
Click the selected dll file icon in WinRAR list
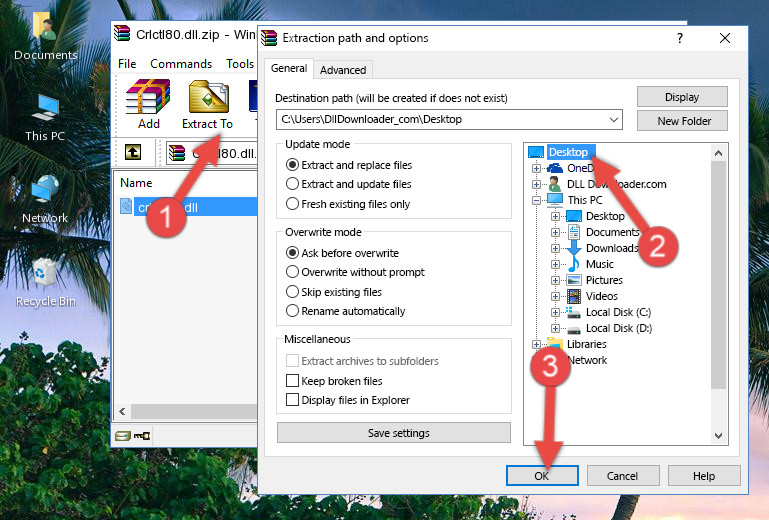[x=126, y=207]
